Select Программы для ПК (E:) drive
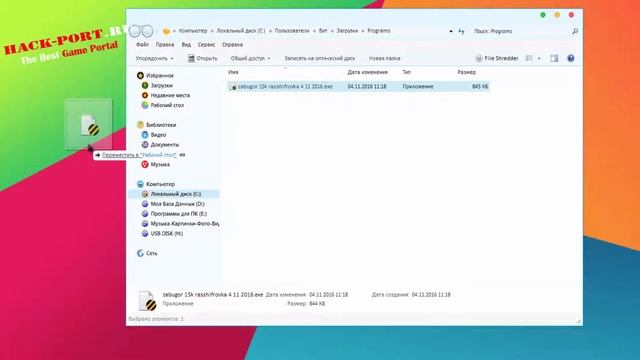The height and width of the screenshot is (360, 640). pos(178,213)
